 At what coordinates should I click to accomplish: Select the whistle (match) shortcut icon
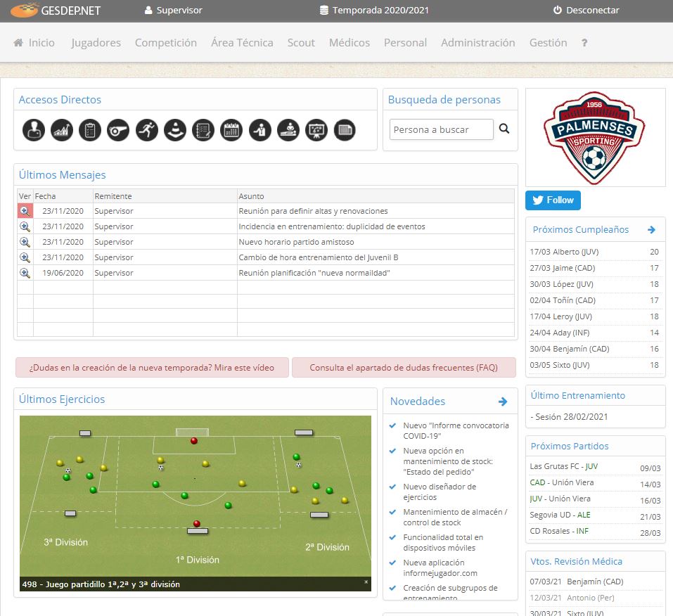[118, 130]
